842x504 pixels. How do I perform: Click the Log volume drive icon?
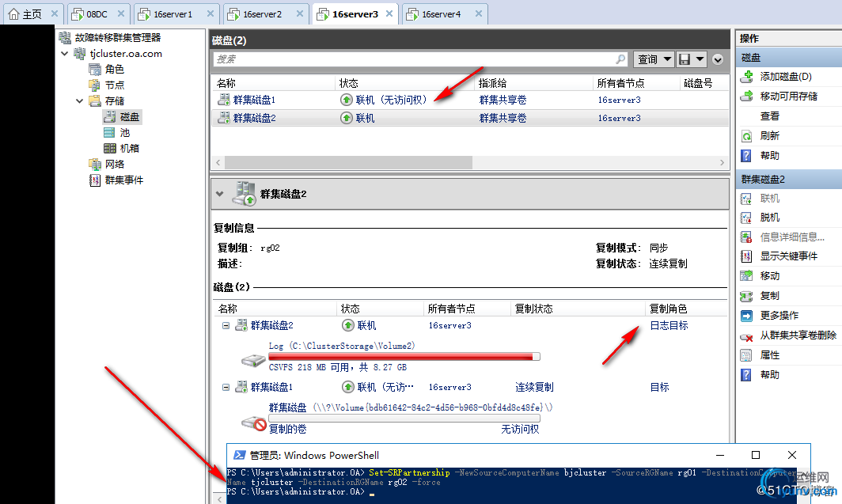(253, 360)
